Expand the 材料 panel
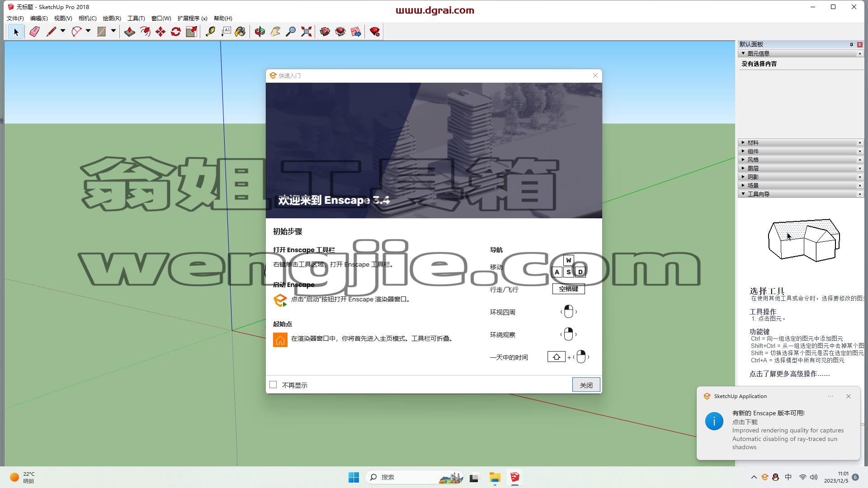 [743, 142]
